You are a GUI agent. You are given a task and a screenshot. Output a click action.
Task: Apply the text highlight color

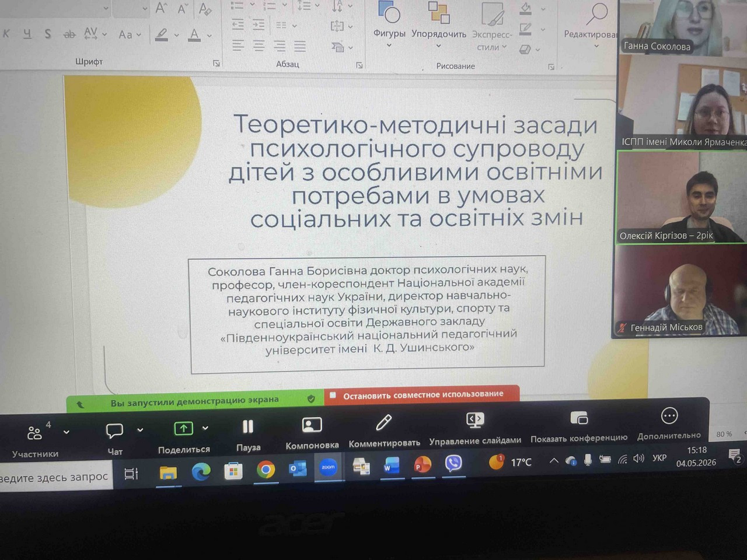click(x=162, y=35)
